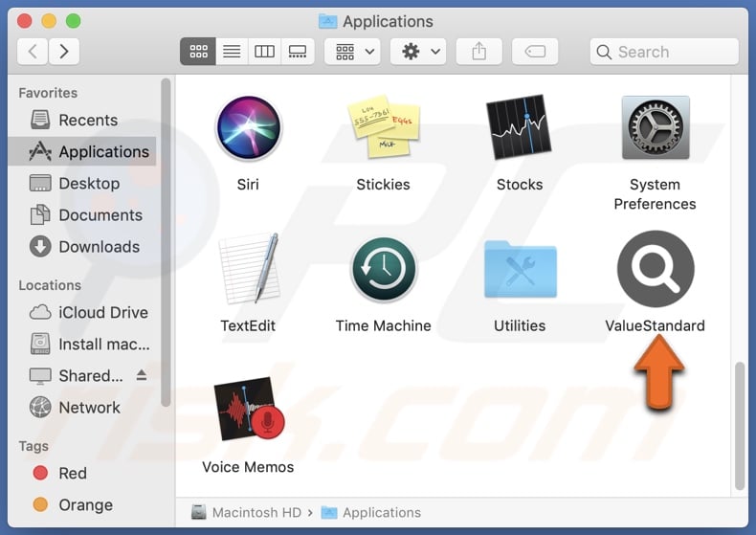Click the Favorites section header
The height and width of the screenshot is (535, 756).
[48, 93]
